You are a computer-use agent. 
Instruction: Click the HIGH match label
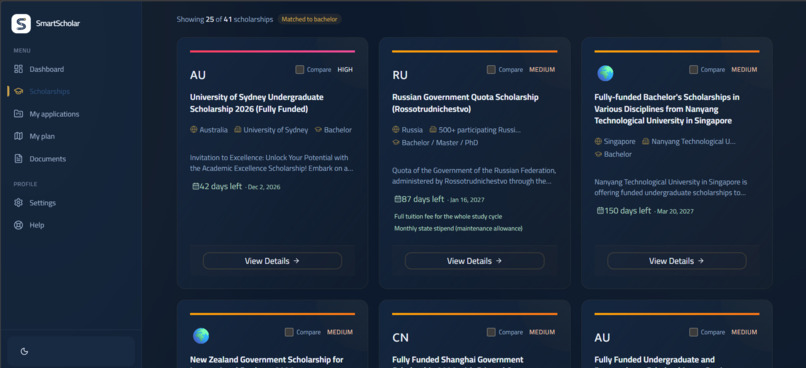coord(345,69)
